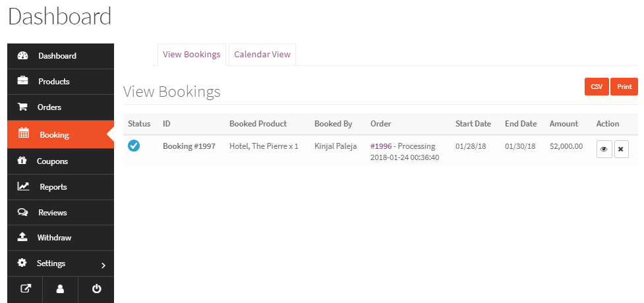The height and width of the screenshot is (303, 644).
Task: Select the Booking menu item in the sidebar
Action: (54, 134)
